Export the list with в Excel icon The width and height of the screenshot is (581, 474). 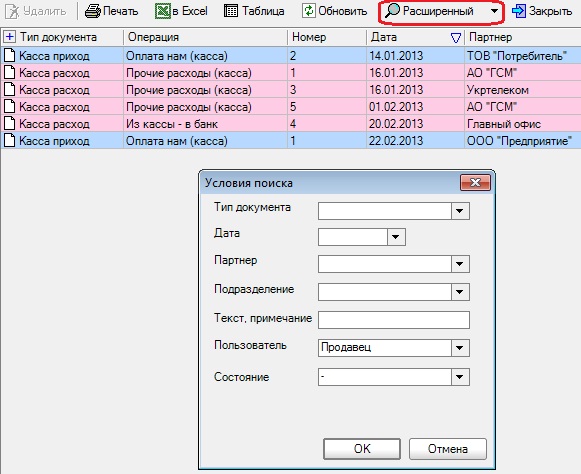tap(162, 11)
